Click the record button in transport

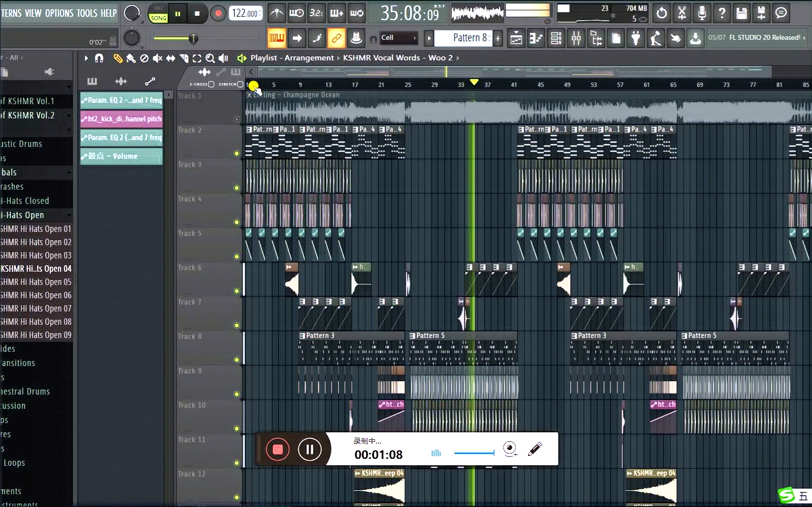tap(218, 14)
